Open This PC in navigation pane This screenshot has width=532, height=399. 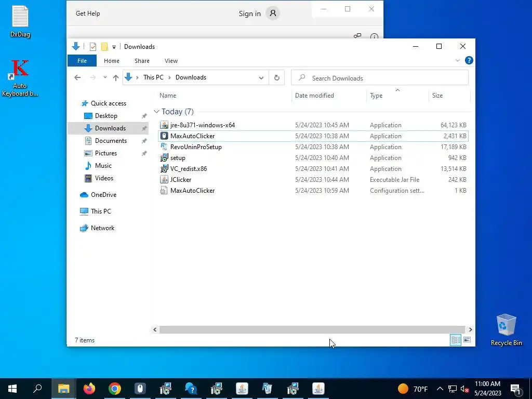(101, 211)
